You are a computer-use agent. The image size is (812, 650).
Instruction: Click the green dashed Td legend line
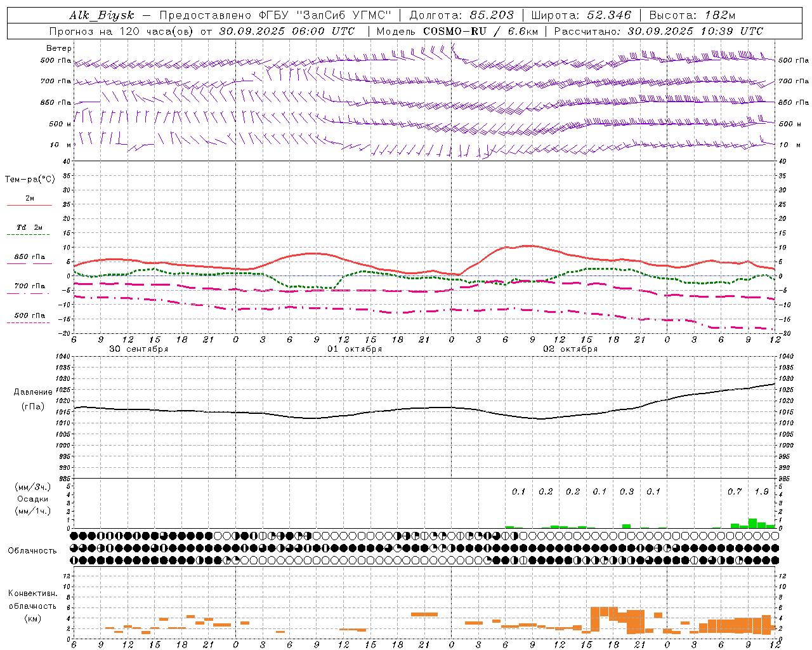(x=28, y=235)
